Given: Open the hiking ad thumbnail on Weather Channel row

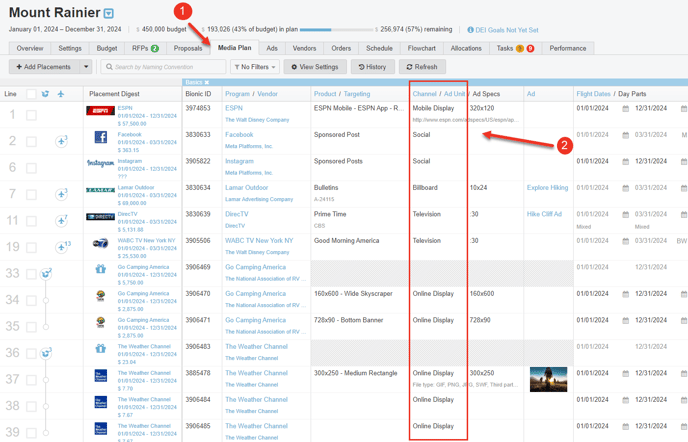Looking at the screenshot, I should coord(548,379).
